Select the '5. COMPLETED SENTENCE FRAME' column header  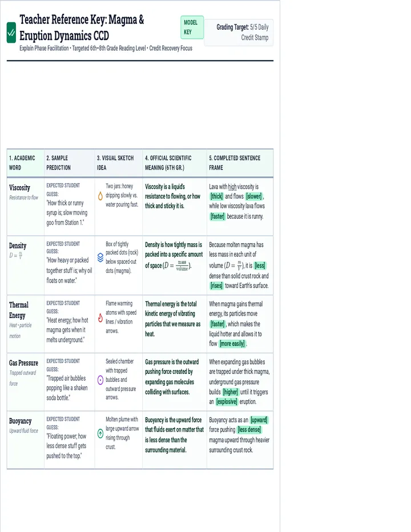point(240,163)
